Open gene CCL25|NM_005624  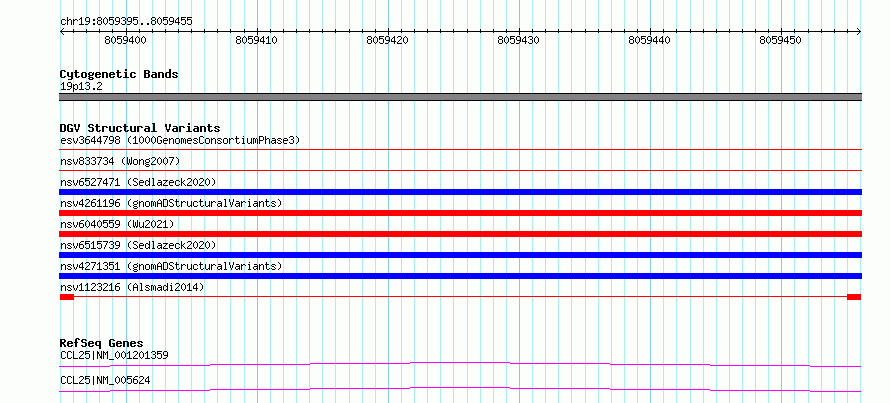[x=105, y=380]
